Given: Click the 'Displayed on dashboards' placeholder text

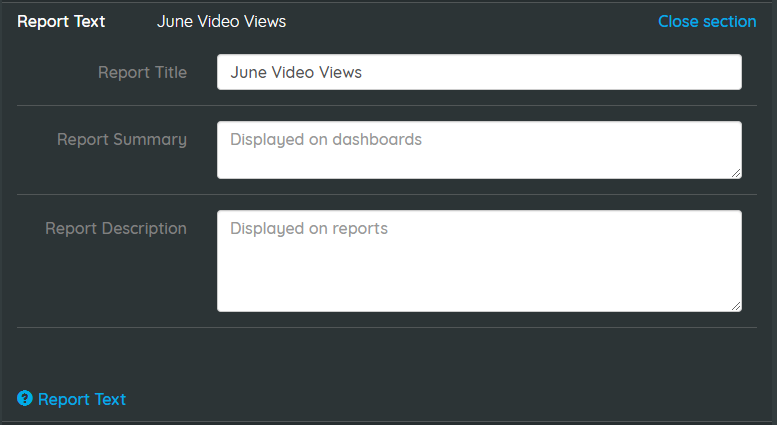Looking at the screenshot, I should [x=326, y=140].
